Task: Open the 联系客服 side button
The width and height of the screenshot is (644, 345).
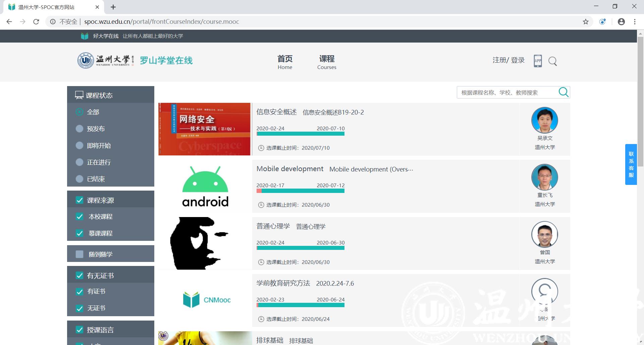Action: [x=631, y=164]
